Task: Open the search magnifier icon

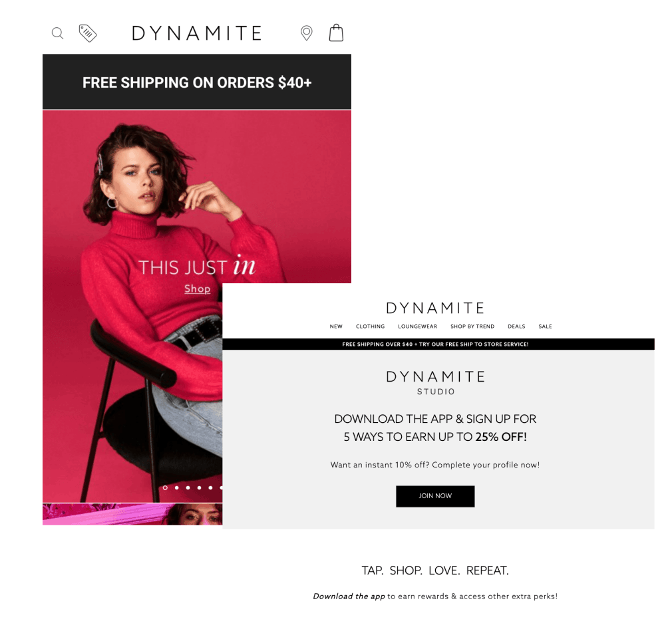Action: 57,33
